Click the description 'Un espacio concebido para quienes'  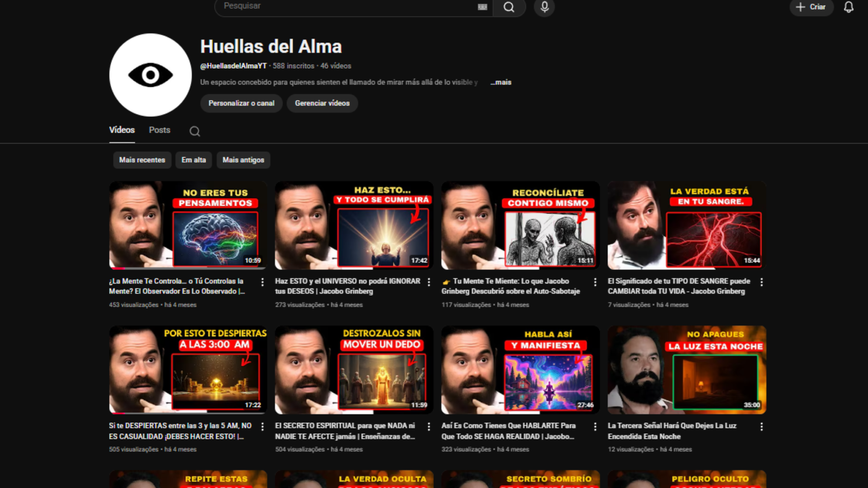[x=339, y=82]
